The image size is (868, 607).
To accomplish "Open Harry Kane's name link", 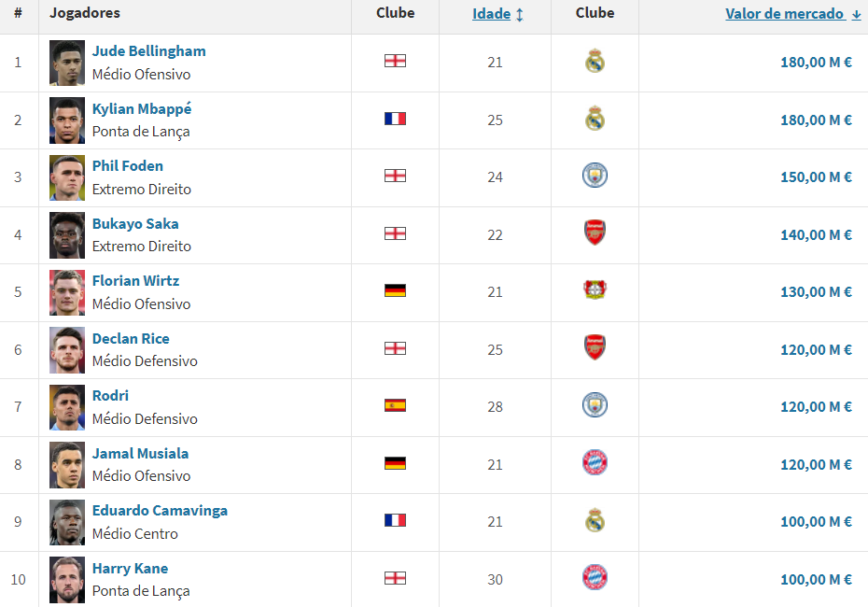I will (x=130, y=568).
